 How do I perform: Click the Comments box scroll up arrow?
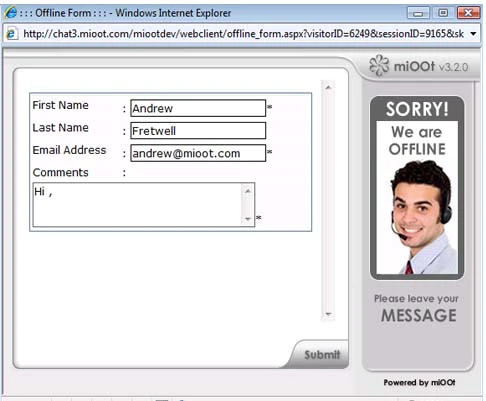click(248, 191)
